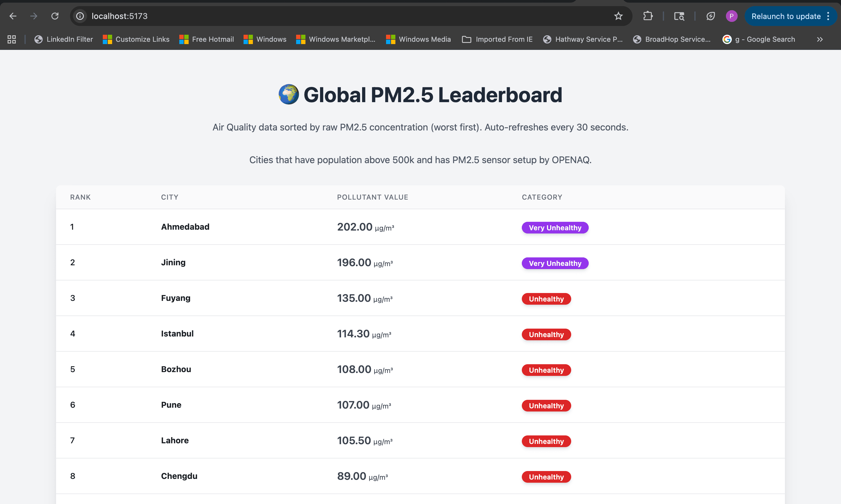Screen dimensions: 841x504
Task: Bookmark the page using the star icon
Action: point(618,16)
